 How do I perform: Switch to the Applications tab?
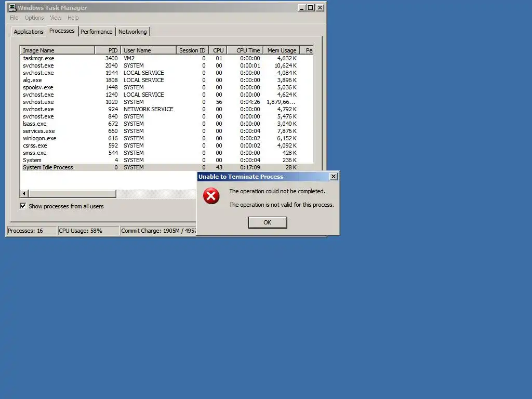[x=29, y=32]
